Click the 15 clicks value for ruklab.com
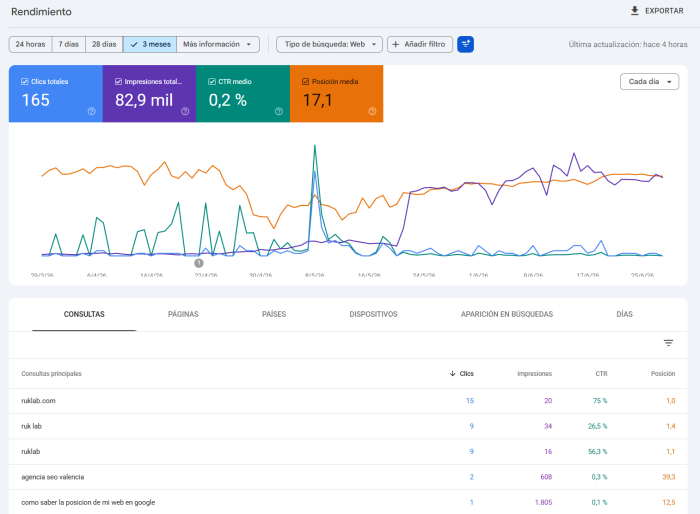This screenshot has height=514, width=700. click(470, 401)
